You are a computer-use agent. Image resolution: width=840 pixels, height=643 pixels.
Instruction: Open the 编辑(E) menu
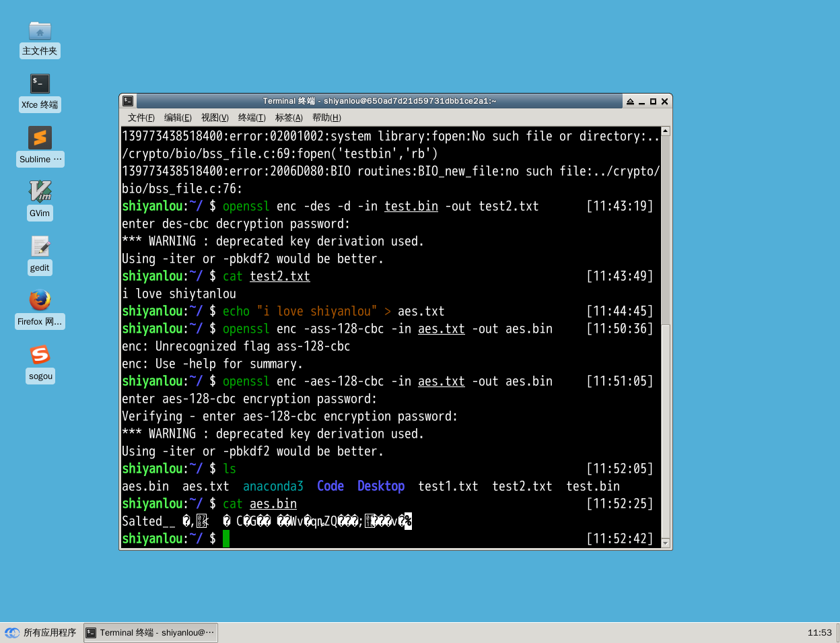pos(178,118)
